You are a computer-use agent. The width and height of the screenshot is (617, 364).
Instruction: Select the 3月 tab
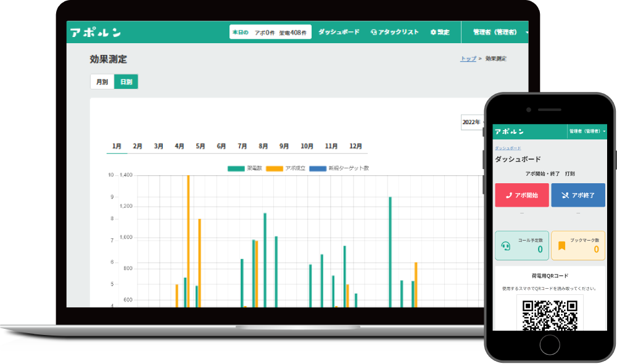pyautogui.click(x=159, y=146)
